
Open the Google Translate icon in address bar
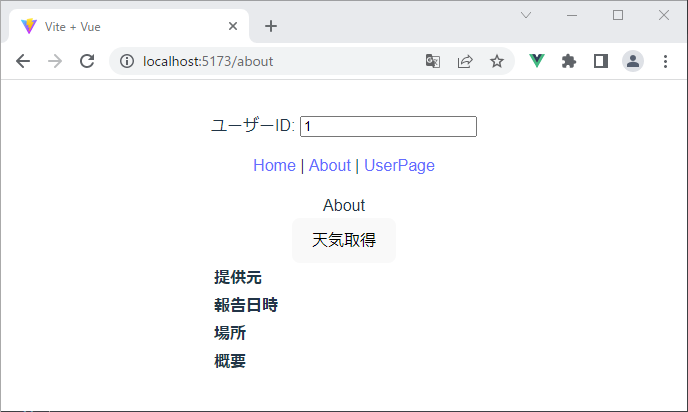(x=433, y=61)
